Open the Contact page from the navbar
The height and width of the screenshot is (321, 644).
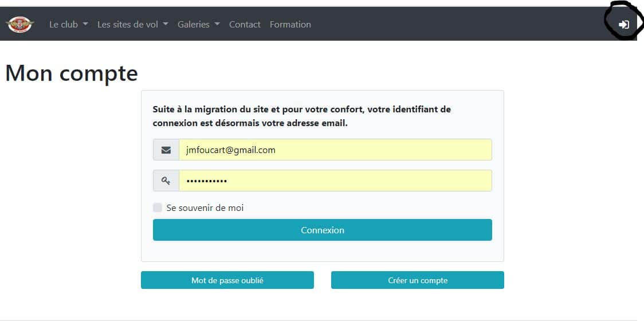click(245, 24)
